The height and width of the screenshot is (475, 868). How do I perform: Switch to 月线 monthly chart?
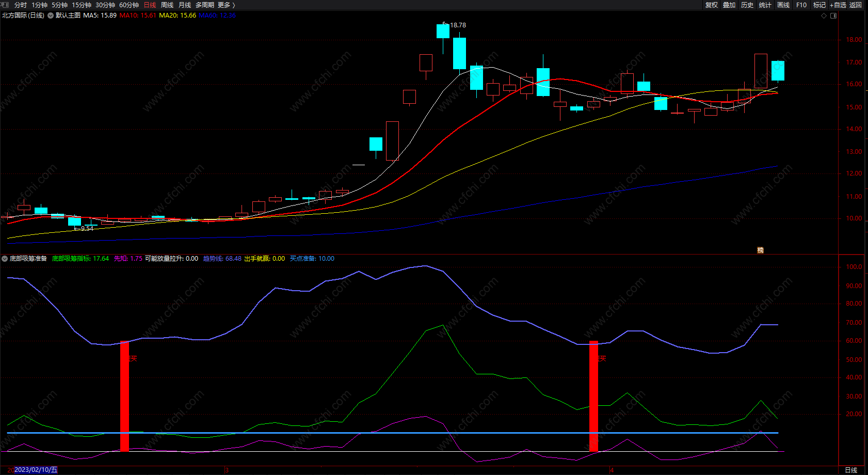[185, 5]
